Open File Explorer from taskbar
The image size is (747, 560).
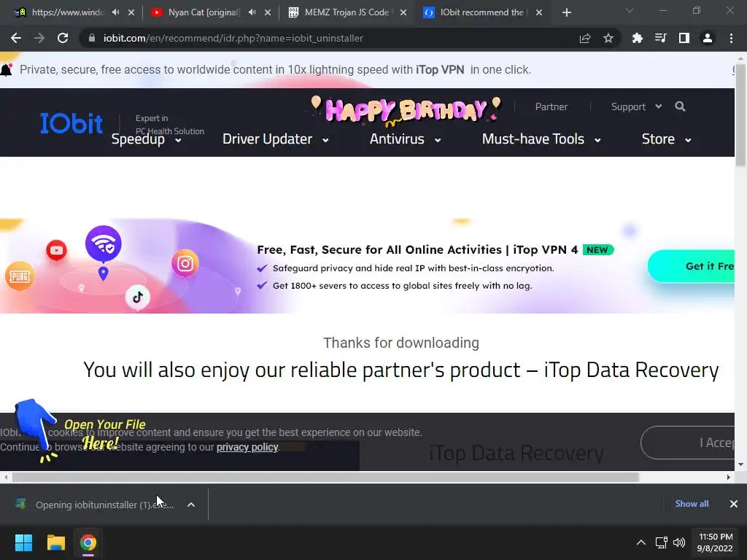(x=55, y=542)
